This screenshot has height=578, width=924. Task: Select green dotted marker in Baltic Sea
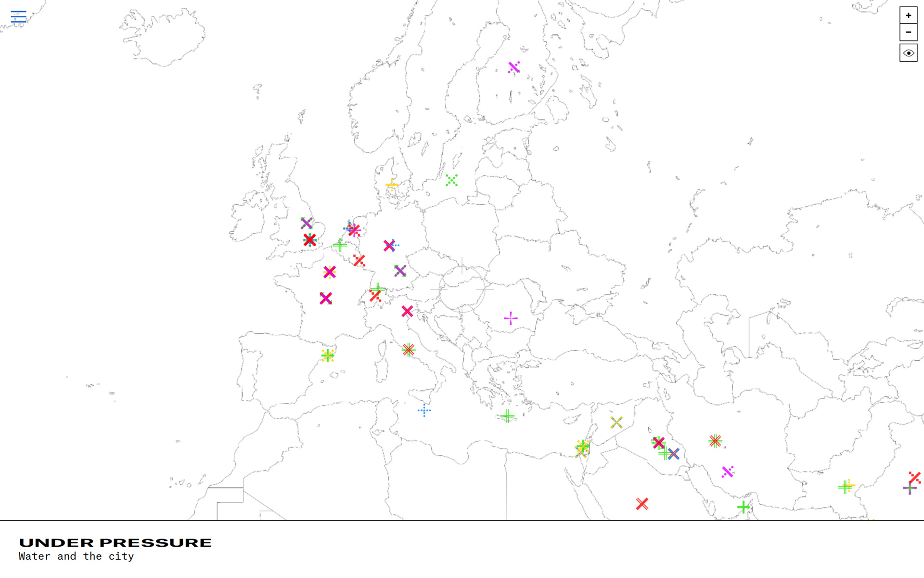451,181
